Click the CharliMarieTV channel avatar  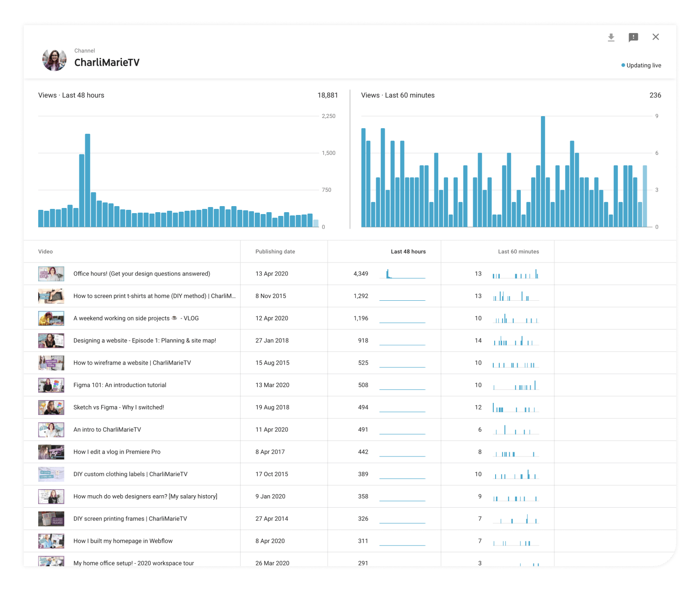pos(54,60)
